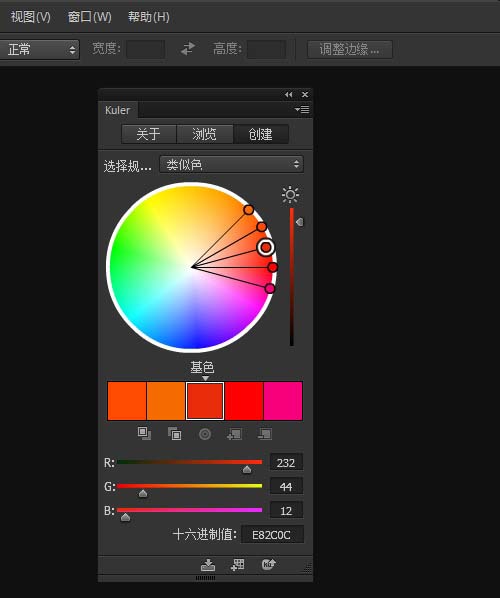Click the second icon below the swatches
Viewport: 500px width, 598px height.
pyautogui.click(x=175, y=434)
